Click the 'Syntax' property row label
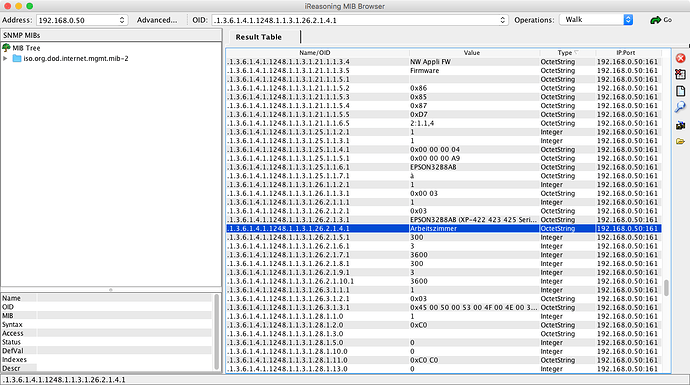Viewport: 690px width, 385px height. tap(12, 324)
